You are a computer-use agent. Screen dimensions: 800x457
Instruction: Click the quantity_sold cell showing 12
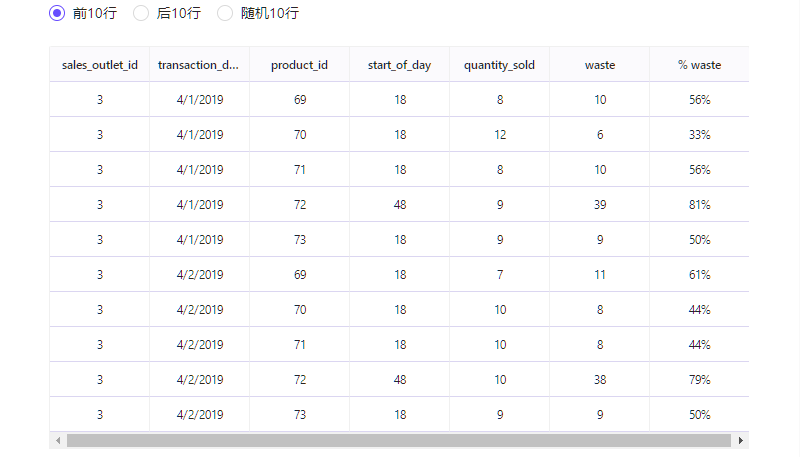(499, 135)
